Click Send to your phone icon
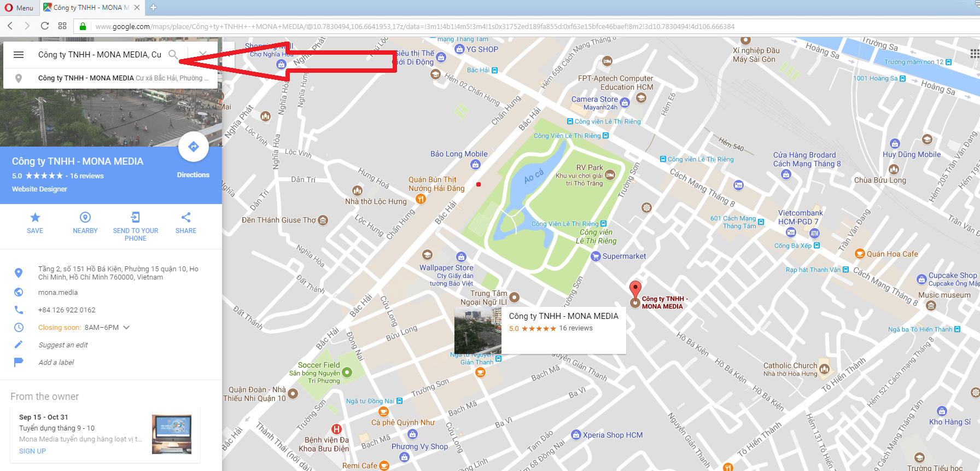The height and width of the screenshot is (471, 980). point(136,217)
